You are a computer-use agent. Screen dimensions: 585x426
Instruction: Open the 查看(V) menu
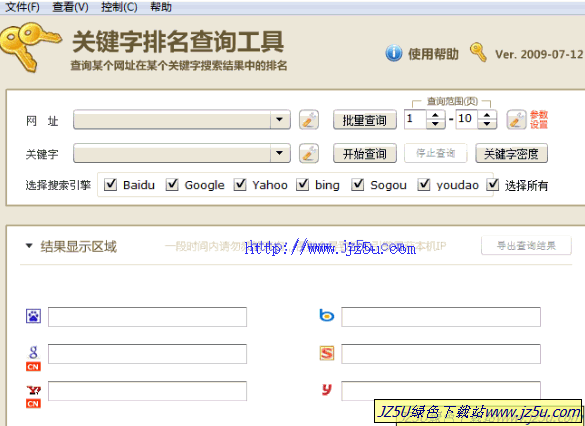coord(71,7)
